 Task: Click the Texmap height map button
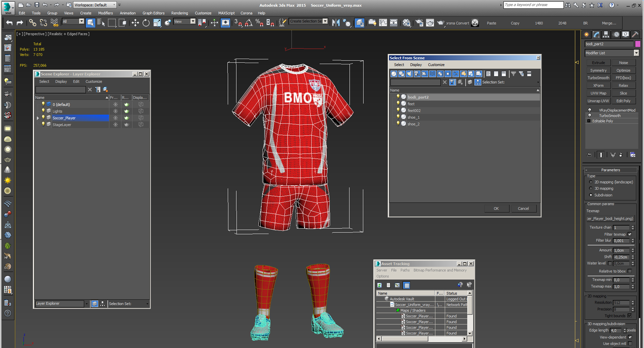610,219
